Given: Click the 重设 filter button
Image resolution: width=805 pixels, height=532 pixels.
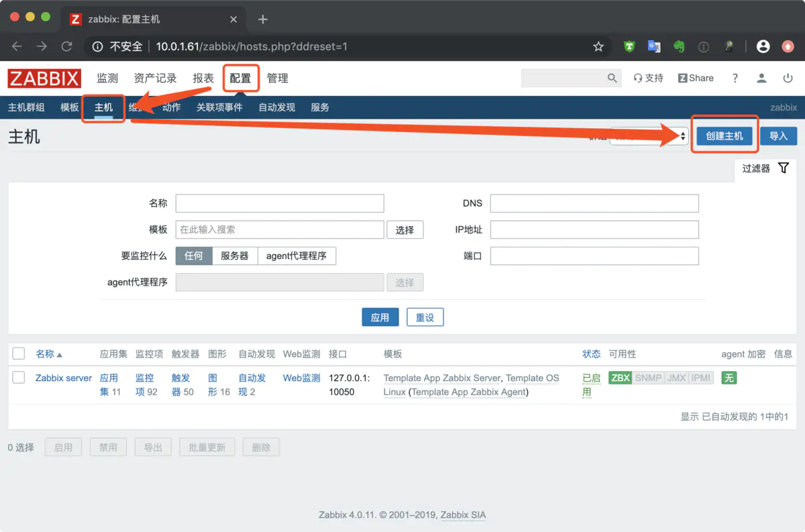Looking at the screenshot, I should (x=425, y=317).
